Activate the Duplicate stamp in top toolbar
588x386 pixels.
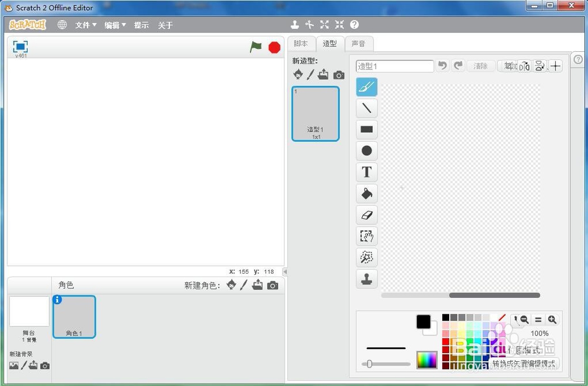295,25
